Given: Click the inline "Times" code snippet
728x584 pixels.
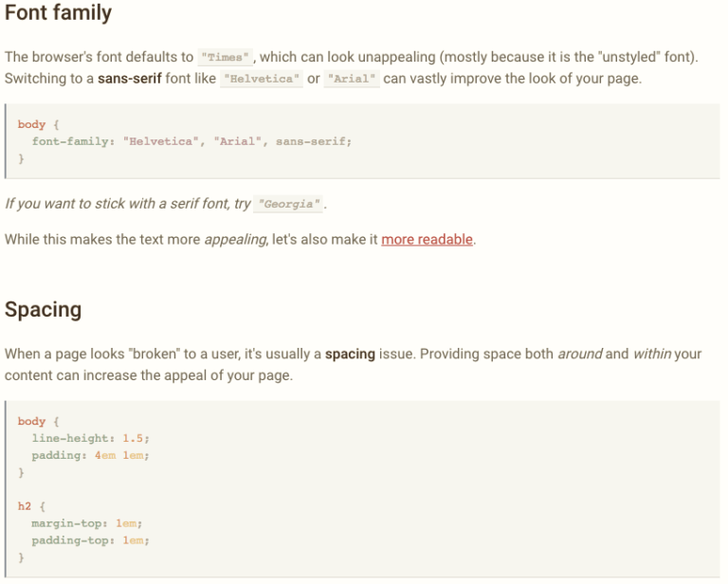Looking at the screenshot, I should pos(226,57).
